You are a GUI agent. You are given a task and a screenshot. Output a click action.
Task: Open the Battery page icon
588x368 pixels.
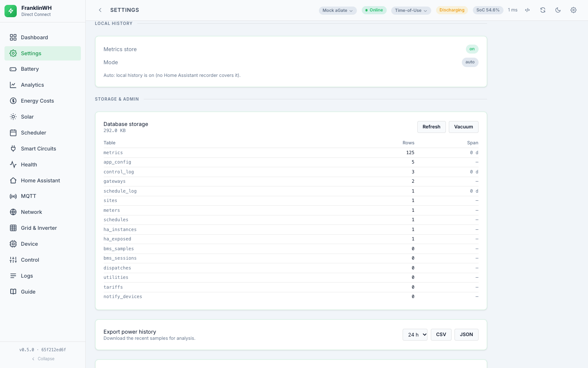[13, 69]
